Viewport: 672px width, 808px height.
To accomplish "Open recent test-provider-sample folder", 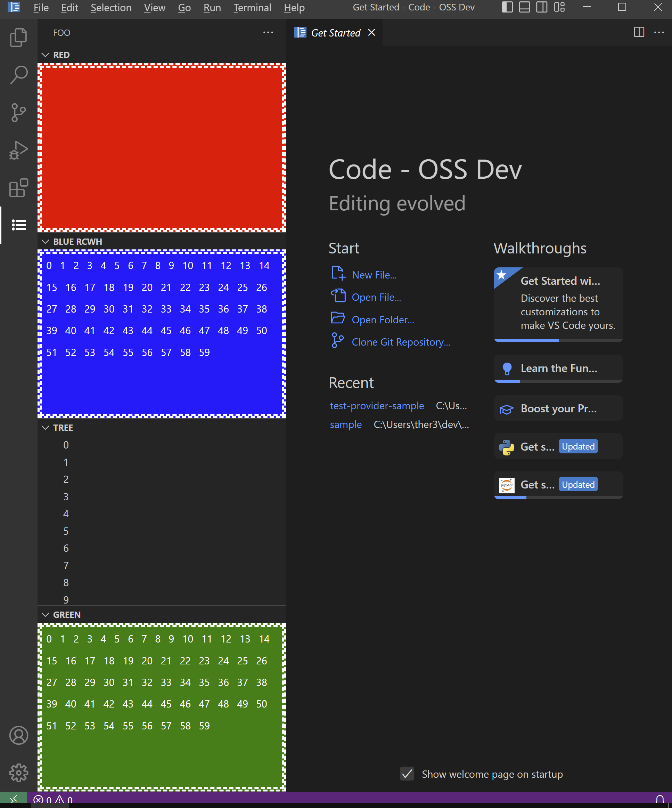I will 377,406.
